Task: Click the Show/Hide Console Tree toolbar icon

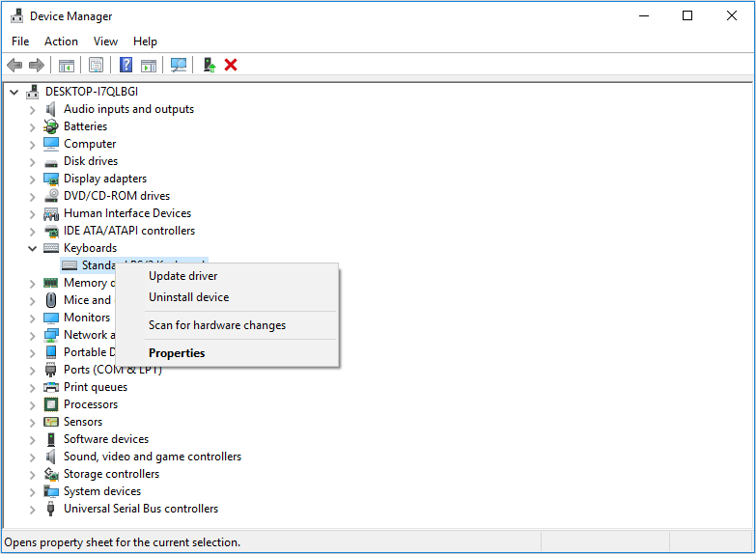Action: (x=67, y=65)
